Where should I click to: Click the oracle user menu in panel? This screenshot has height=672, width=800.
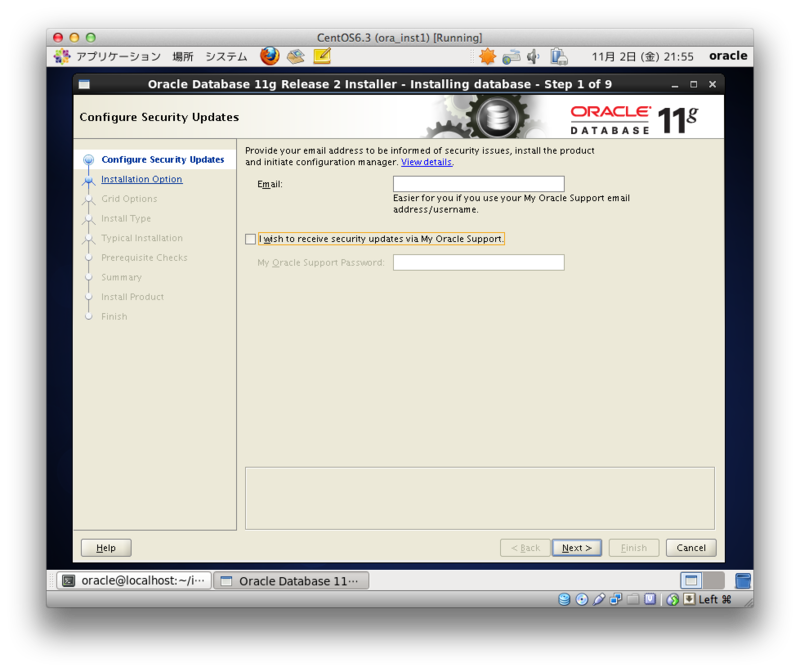728,56
